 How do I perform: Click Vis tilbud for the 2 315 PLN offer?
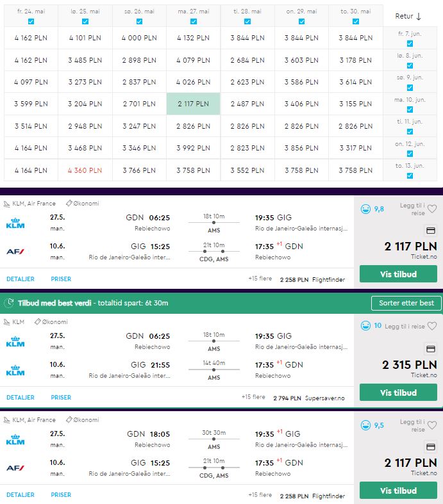[x=398, y=393]
